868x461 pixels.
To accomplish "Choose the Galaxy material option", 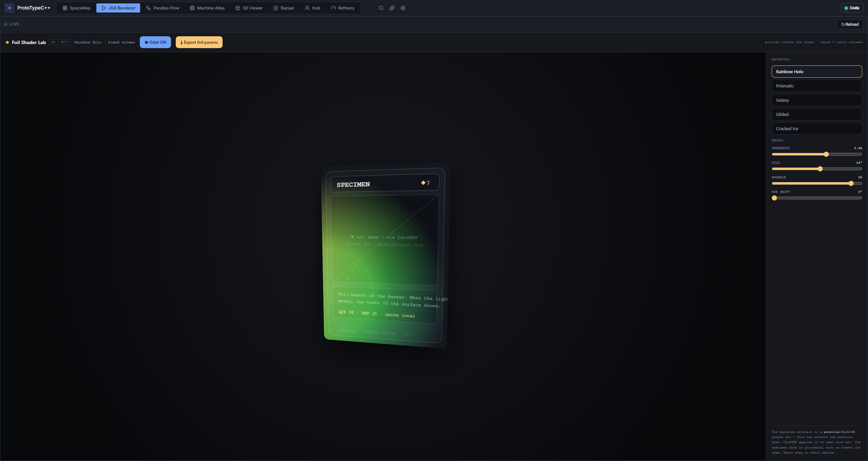I will click(x=816, y=100).
